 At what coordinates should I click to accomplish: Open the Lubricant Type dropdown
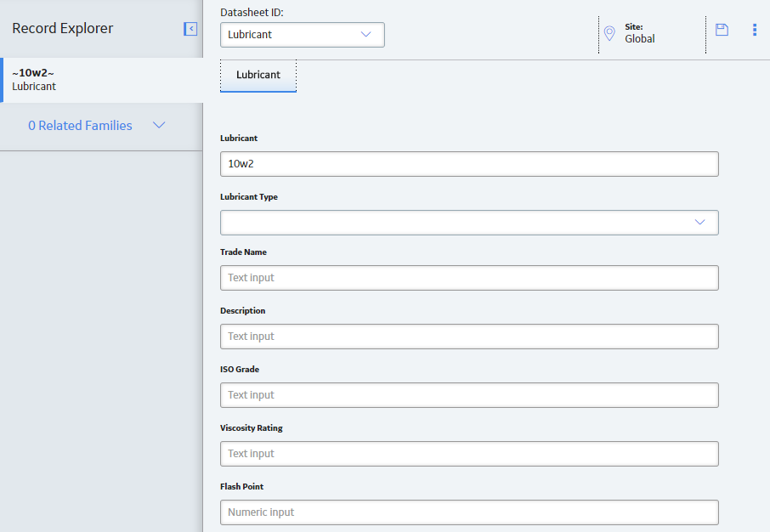tap(469, 223)
